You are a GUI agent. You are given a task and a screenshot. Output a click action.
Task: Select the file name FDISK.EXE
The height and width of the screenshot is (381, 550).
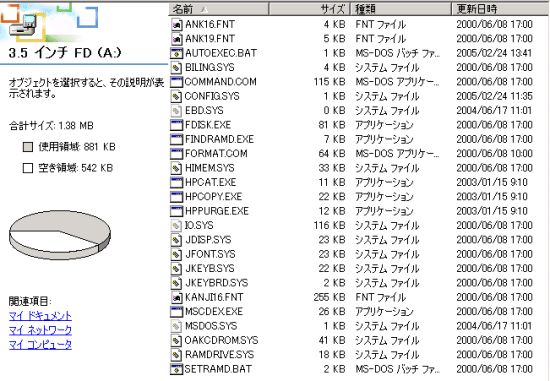coord(208,125)
